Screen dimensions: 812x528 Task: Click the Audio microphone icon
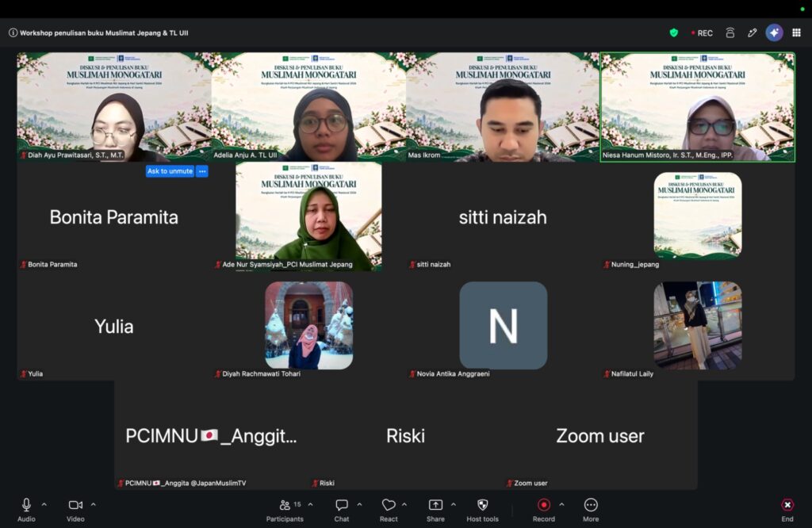tap(26, 505)
